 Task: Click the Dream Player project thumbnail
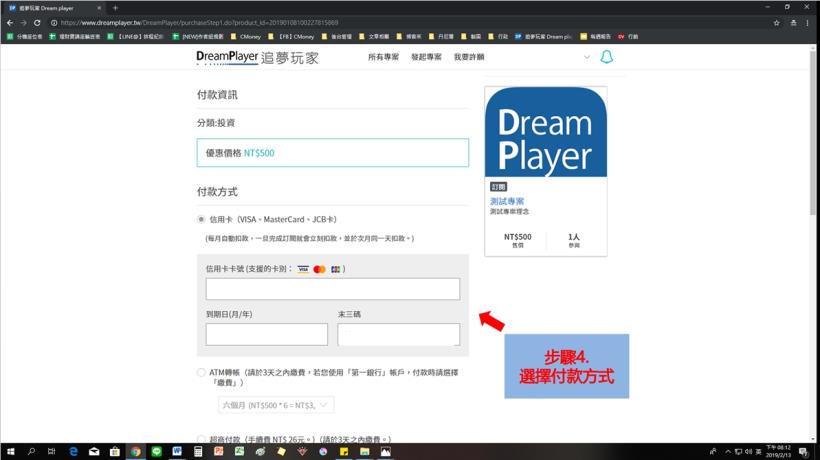(546, 132)
